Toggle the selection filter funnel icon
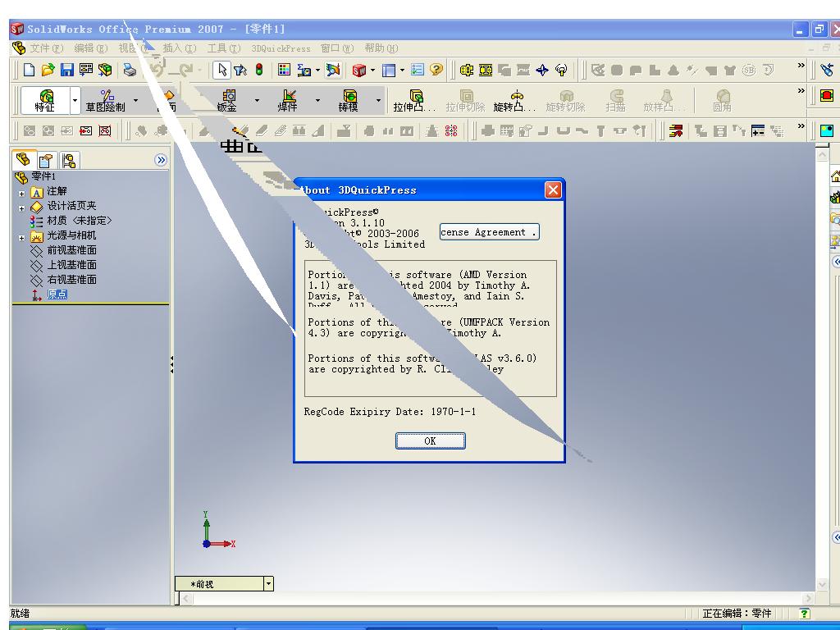The height and width of the screenshot is (630, 840). pyautogui.click(x=240, y=70)
